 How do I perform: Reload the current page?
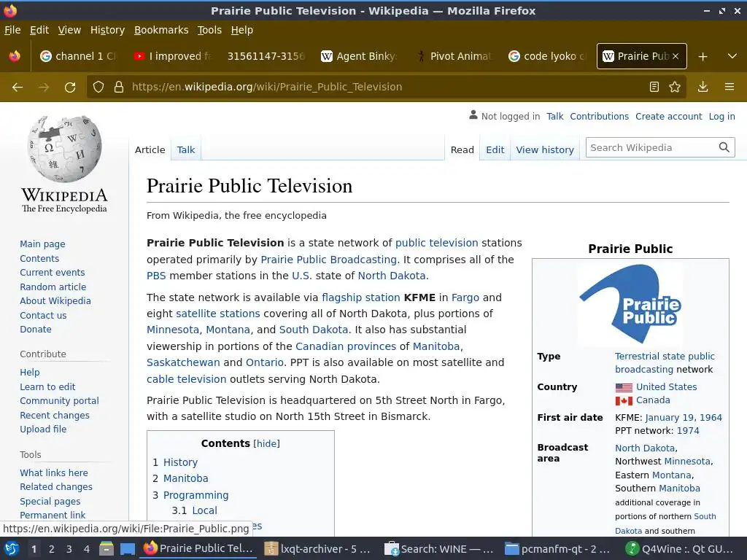coord(70,87)
